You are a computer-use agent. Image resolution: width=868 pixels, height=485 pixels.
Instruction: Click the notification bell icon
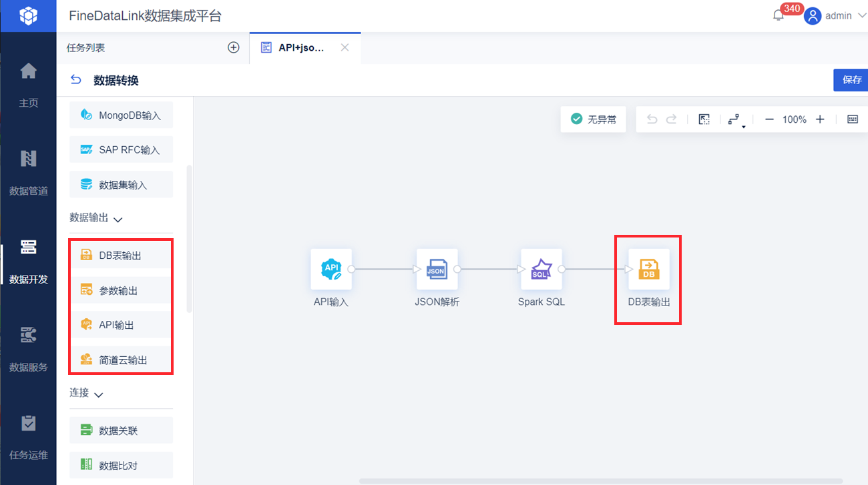click(x=778, y=15)
